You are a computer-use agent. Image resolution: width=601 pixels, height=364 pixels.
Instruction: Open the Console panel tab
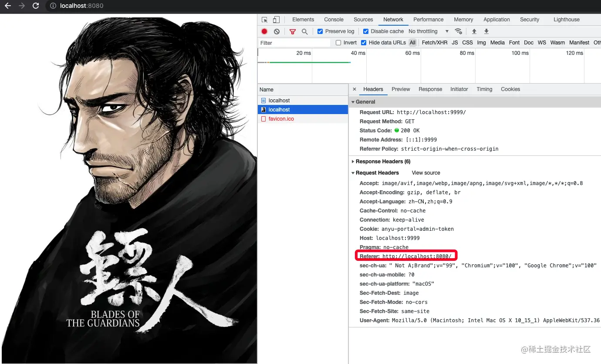[x=334, y=20]
